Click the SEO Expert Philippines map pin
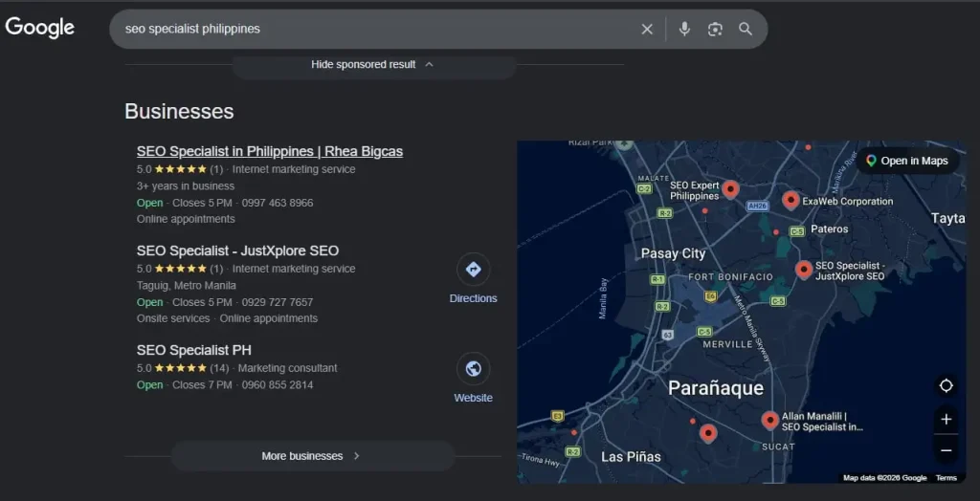 click(730, 188)
